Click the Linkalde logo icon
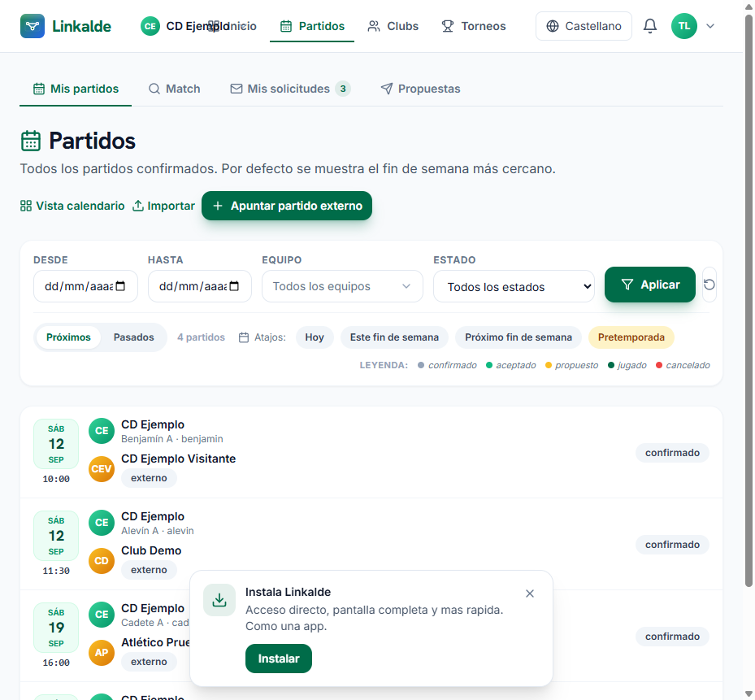Image resolution: width=755 pixels, height=700 pixels. [33, 26]
